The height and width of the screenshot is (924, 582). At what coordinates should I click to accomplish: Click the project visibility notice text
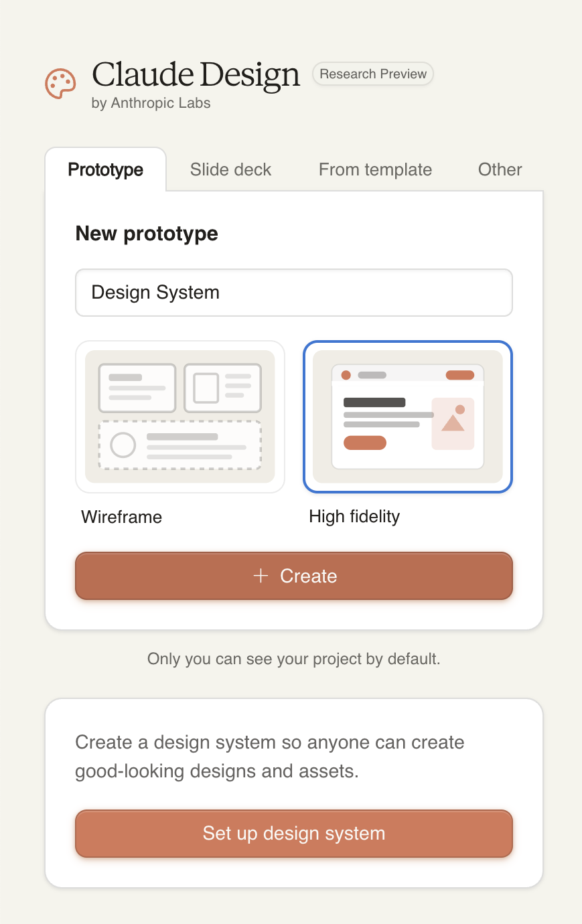click(x=293, y=659)
